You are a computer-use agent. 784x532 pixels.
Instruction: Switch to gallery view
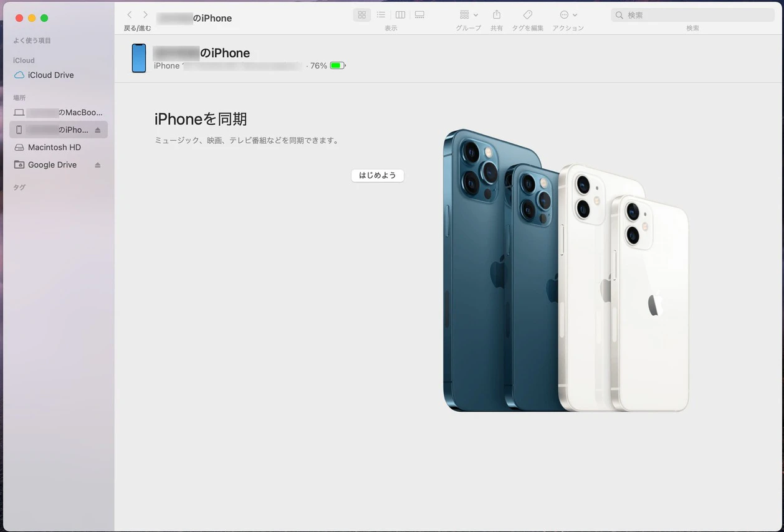pos(419,15)
